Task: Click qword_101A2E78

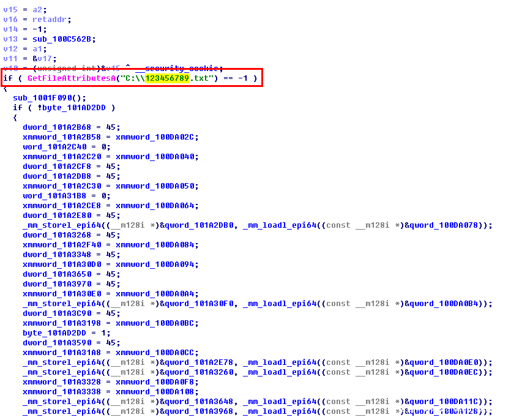Action: click(x=199, y=362)
